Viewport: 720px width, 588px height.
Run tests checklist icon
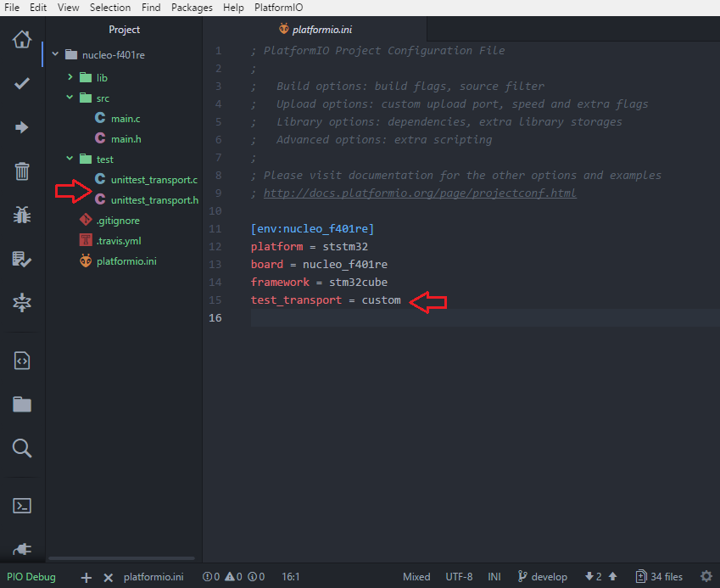coord(21,259)
